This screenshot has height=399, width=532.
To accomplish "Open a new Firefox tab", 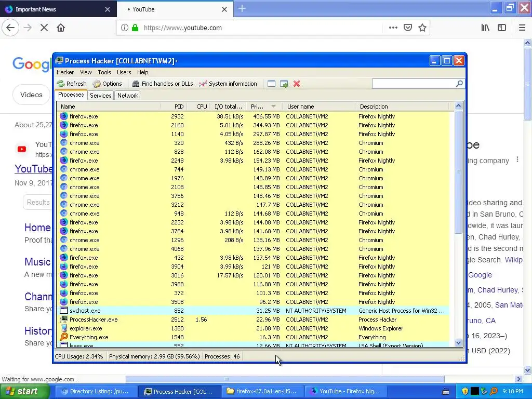I will pyautogui.click(x=242, y=9).
